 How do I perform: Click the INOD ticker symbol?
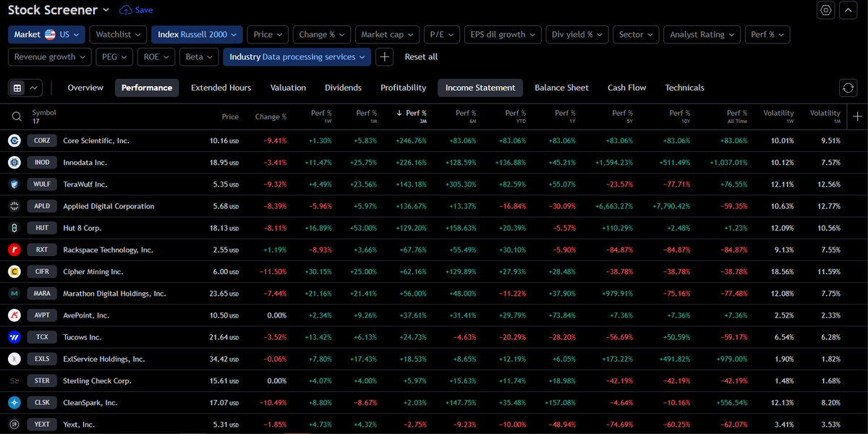[43, 162]
